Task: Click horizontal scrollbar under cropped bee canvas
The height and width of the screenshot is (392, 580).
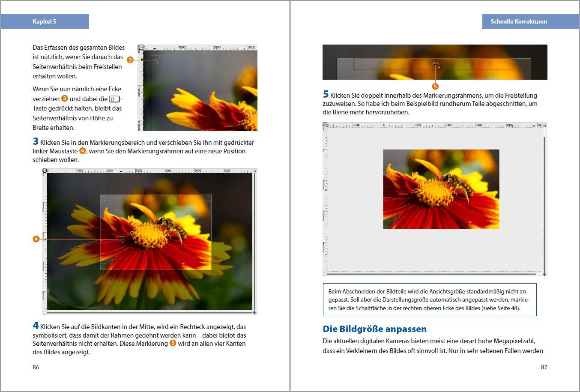Action: pyautogui.click(x=433, y=274)
